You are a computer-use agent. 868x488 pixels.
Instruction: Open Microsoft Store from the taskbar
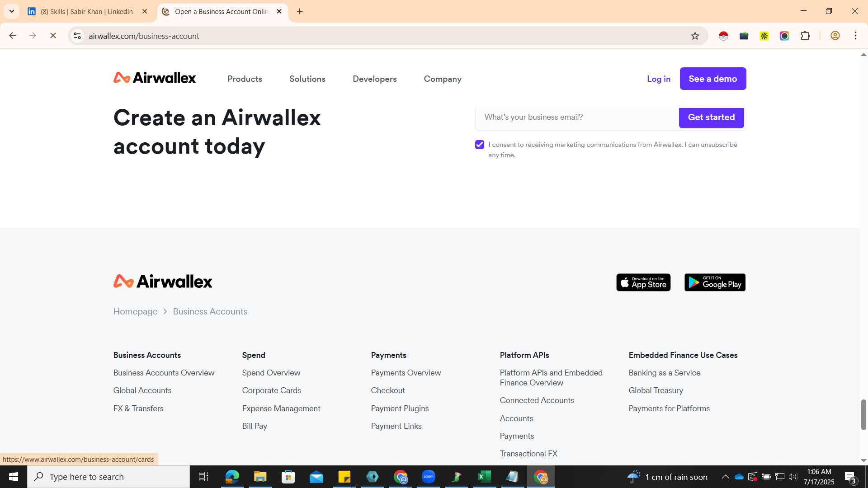click(x=288, y=477)
